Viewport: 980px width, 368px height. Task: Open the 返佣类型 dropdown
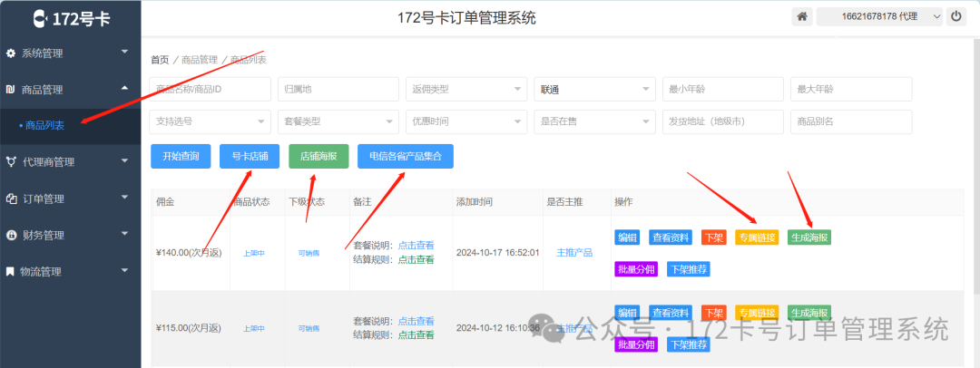(x=466, y=90)
